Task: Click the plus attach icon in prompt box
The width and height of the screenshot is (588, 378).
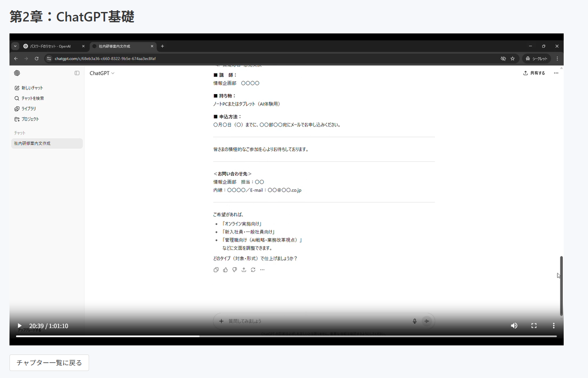Action: [x=221, y=321]
